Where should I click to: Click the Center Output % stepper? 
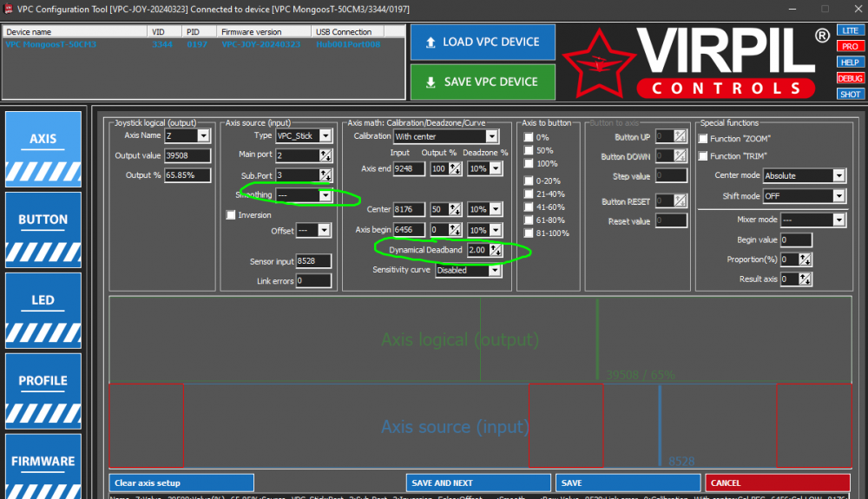455,209
